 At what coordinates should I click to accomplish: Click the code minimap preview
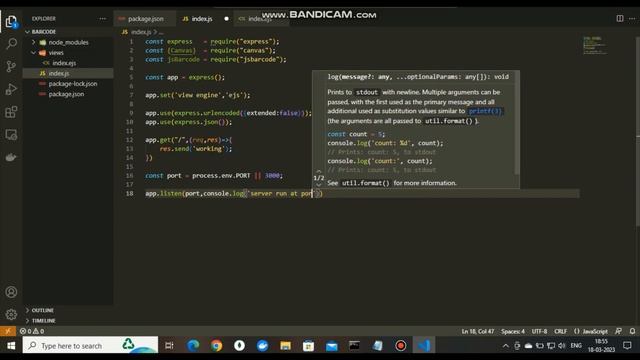coord(594,45)
